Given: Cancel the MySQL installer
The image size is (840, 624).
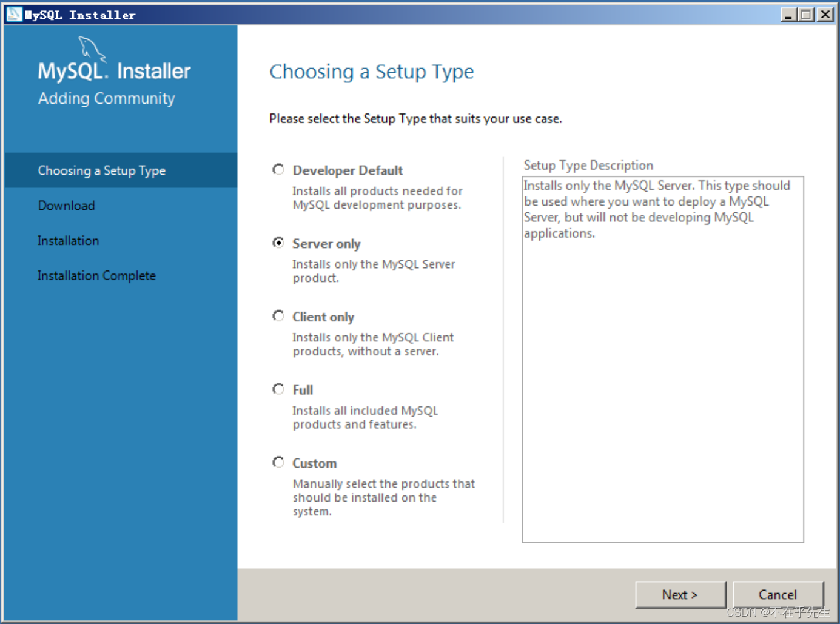Looking at the screenshot, I should click(778, 594).
